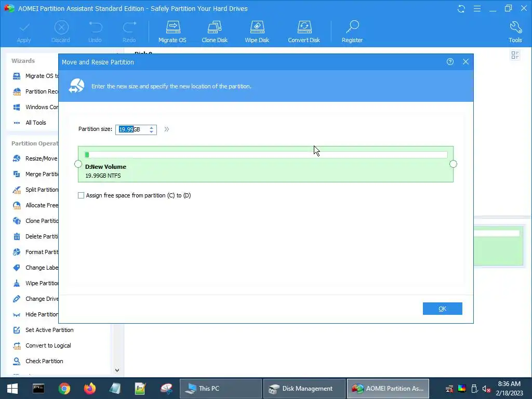532x399 pixels.
Task: Select Split Partition operation
Action: coord(35,190)
